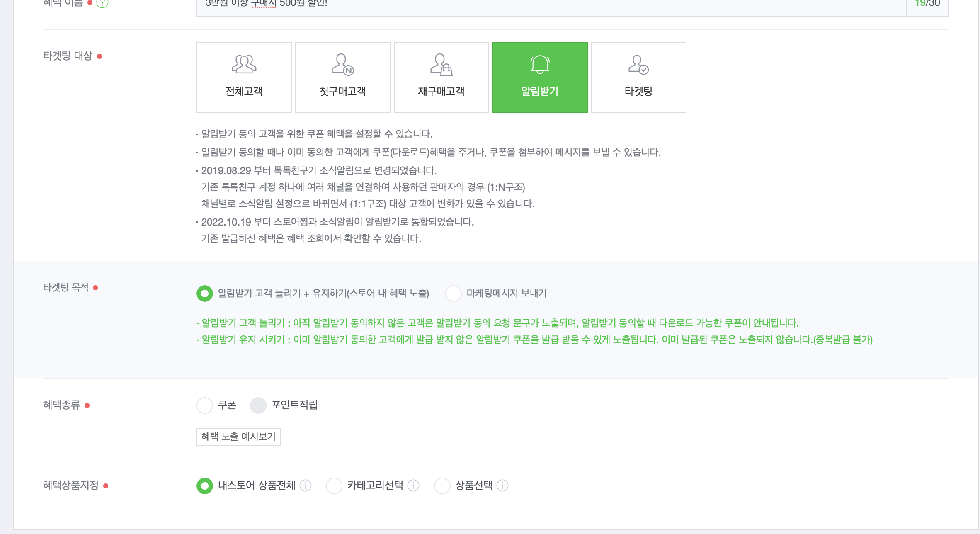Click the 혜택상품지정 label

click(71, 485)
